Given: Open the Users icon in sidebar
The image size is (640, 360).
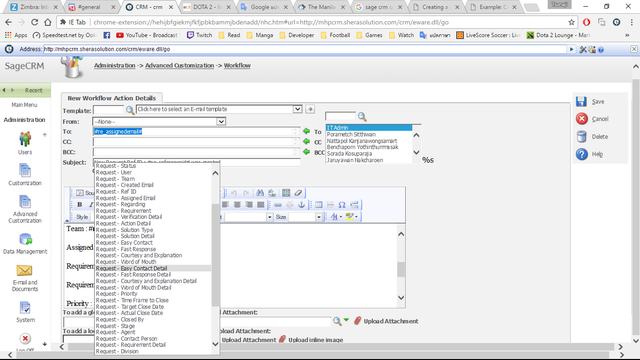Looking at the screenshot, I should pyautogui.click(x=25, y=139).
